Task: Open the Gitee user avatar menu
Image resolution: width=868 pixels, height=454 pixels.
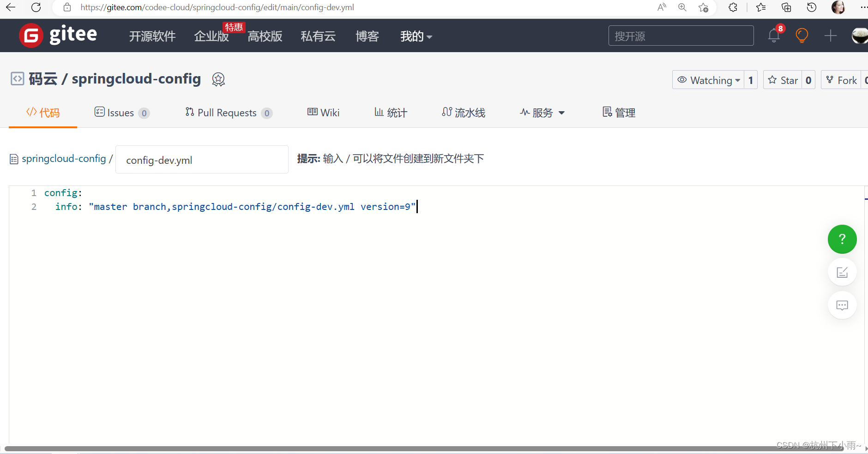Action: pos(860,36)
